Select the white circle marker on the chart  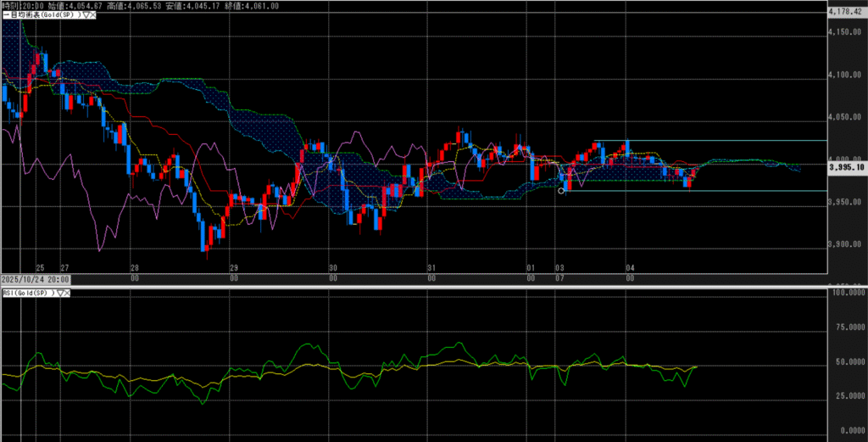(x=561, y=191)
